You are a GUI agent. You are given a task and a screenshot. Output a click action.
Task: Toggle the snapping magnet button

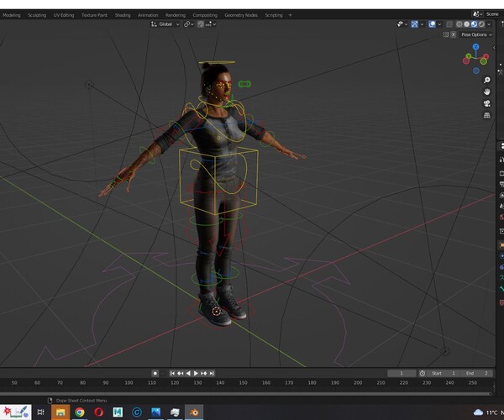[201, 24]
